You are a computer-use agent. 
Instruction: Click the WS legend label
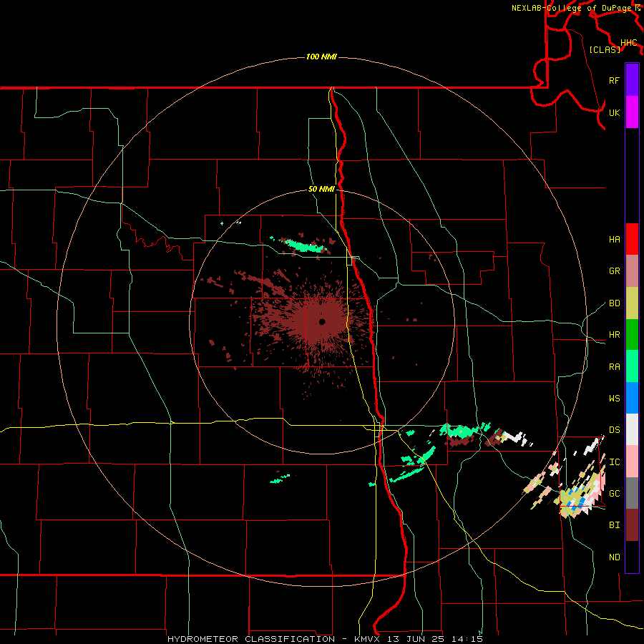pos(614,399)
